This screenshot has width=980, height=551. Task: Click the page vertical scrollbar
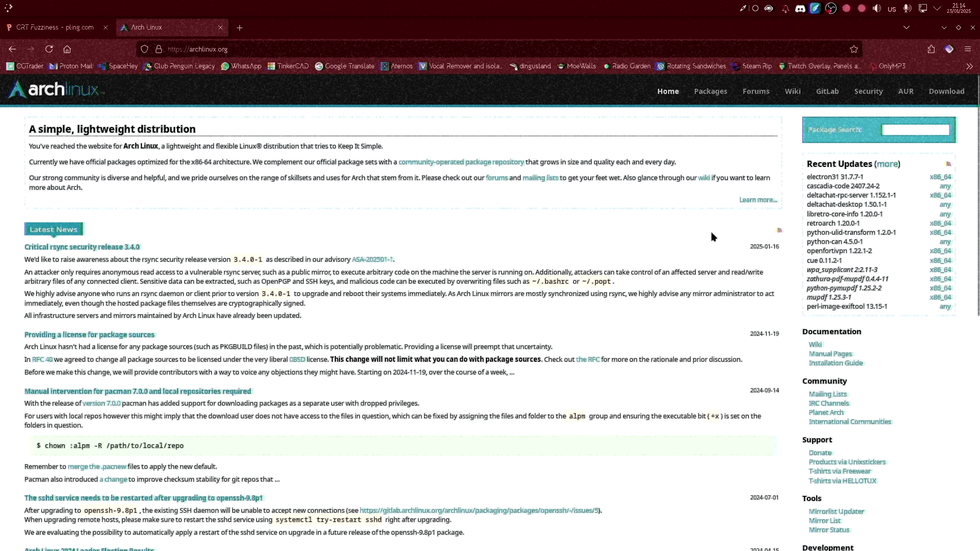tap(977, 196)
